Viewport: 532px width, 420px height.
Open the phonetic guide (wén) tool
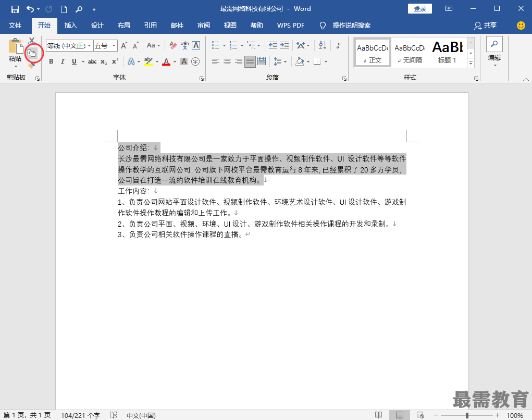(x=184, y=45)
